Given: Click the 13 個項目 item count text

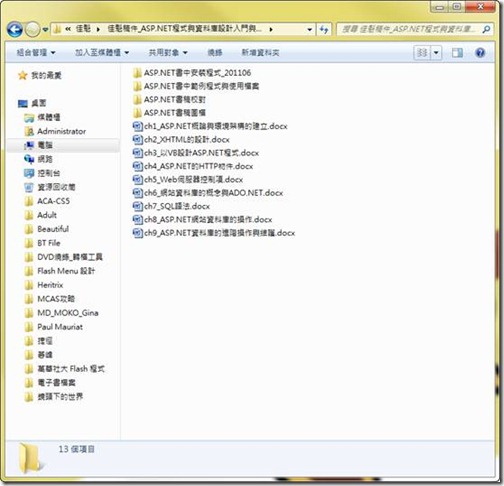Looking at the screenshot, I should click(x=77, y=449).
